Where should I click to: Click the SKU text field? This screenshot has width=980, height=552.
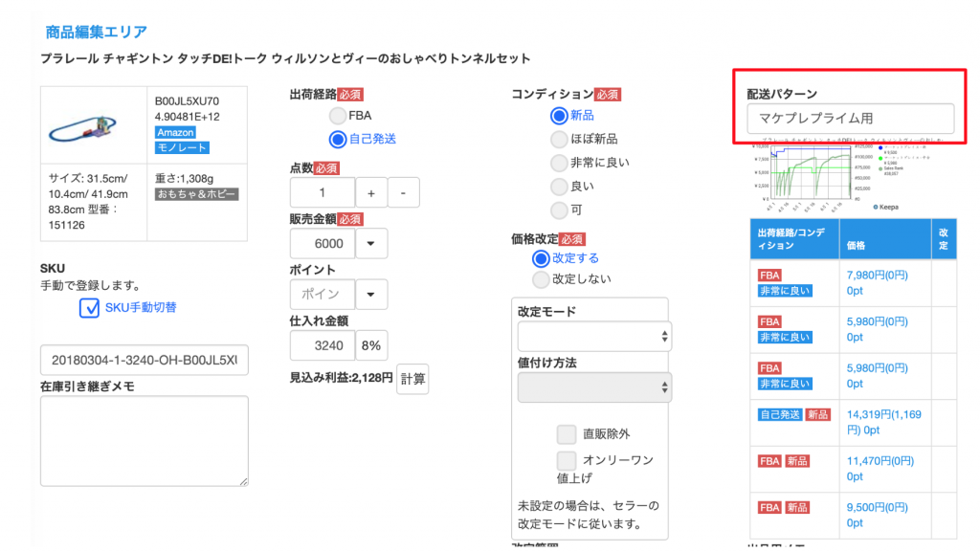[145, 361]
